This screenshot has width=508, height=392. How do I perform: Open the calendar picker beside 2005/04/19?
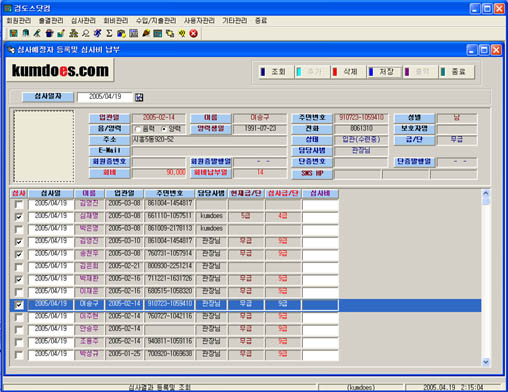click(139, 97)
